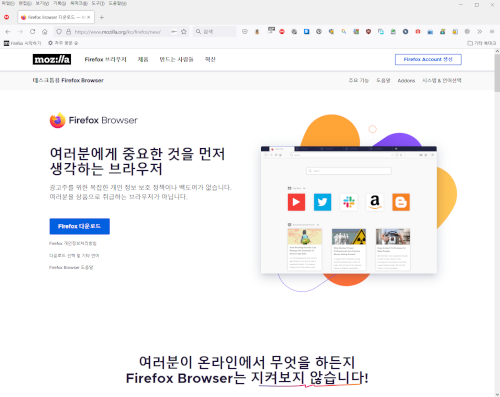The image size is (500, 397).
Task: Click the red no-entry extension icon
Action: tap(282, 32)
